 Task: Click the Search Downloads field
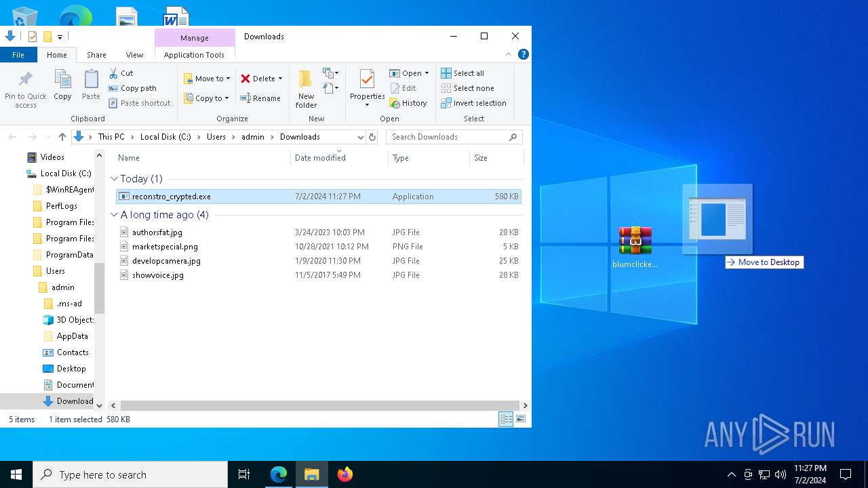454,137
